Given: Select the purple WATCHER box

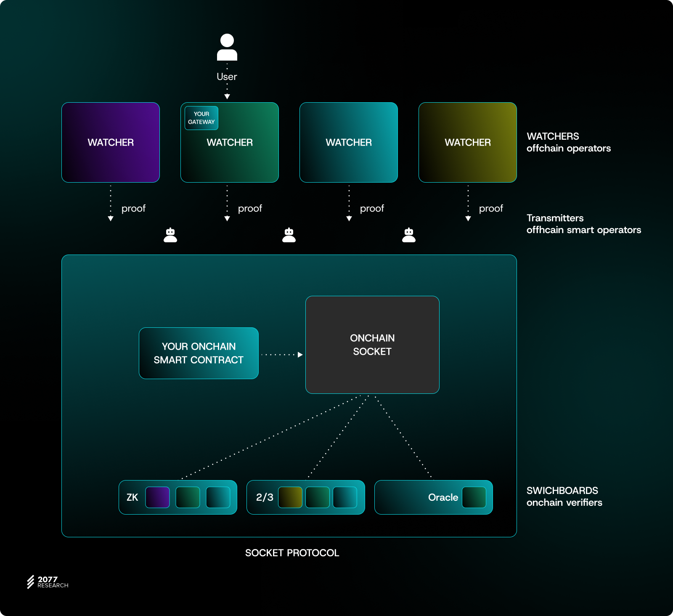Looking at the screenshot, I should click(111, 142).
